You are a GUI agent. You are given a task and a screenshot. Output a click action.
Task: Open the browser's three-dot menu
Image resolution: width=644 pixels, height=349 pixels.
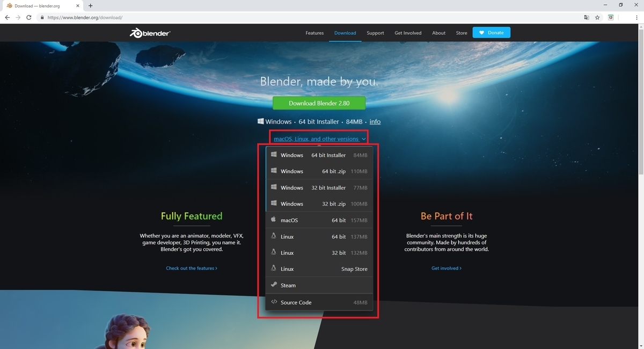tap(637, 17)
